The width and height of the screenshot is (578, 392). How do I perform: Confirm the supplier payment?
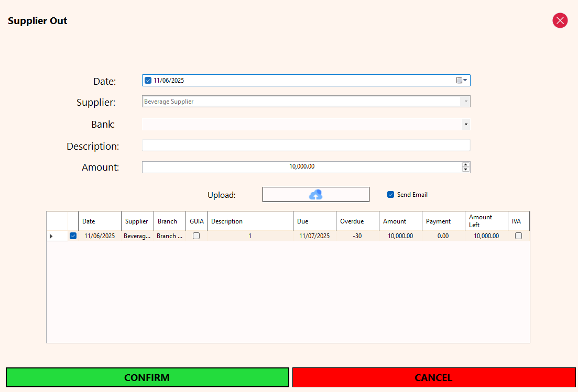tap(147, 377)
